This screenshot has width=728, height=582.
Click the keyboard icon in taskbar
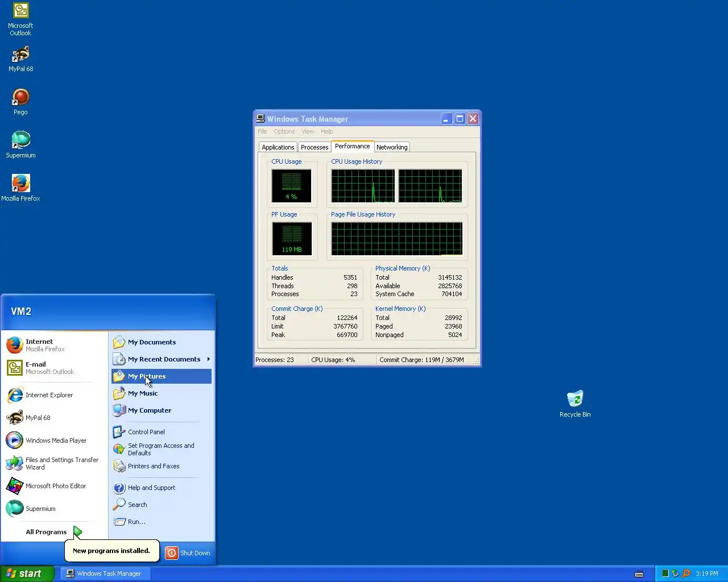[639, 573]
